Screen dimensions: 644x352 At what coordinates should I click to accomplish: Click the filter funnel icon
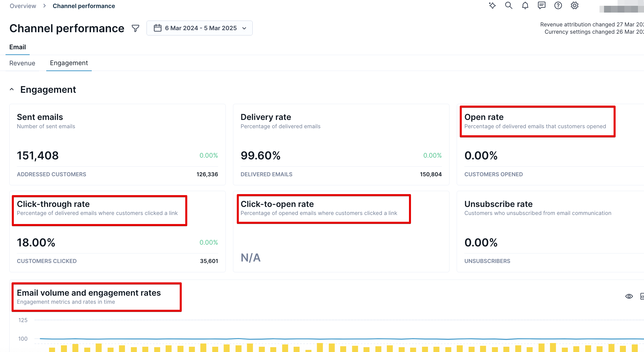pyautogui.click(x=135, y=28)
